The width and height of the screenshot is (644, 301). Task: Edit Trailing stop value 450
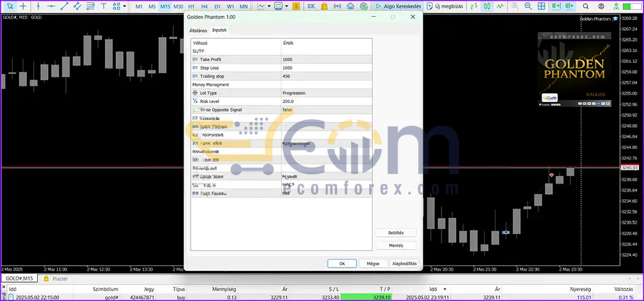(x=327, y=77)
